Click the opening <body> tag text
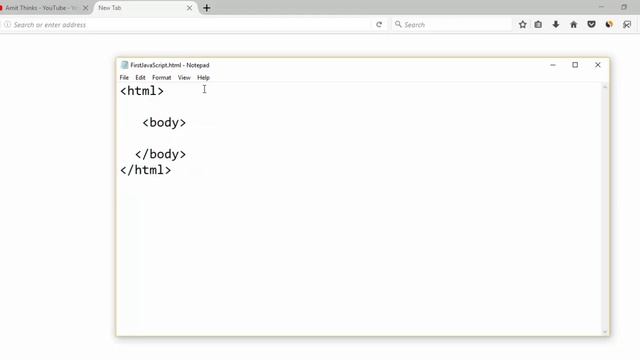Screen dimensions: 640x360 tap(164, 122)
